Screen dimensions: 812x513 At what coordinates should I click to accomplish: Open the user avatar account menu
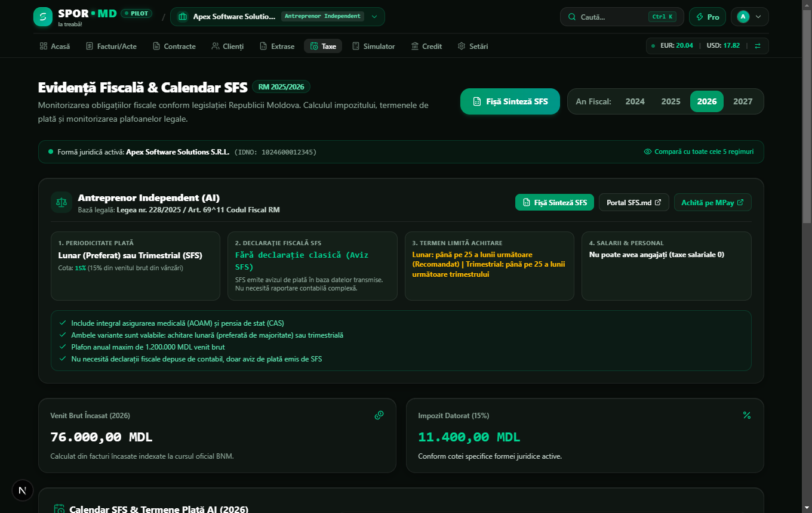(749, 17)
